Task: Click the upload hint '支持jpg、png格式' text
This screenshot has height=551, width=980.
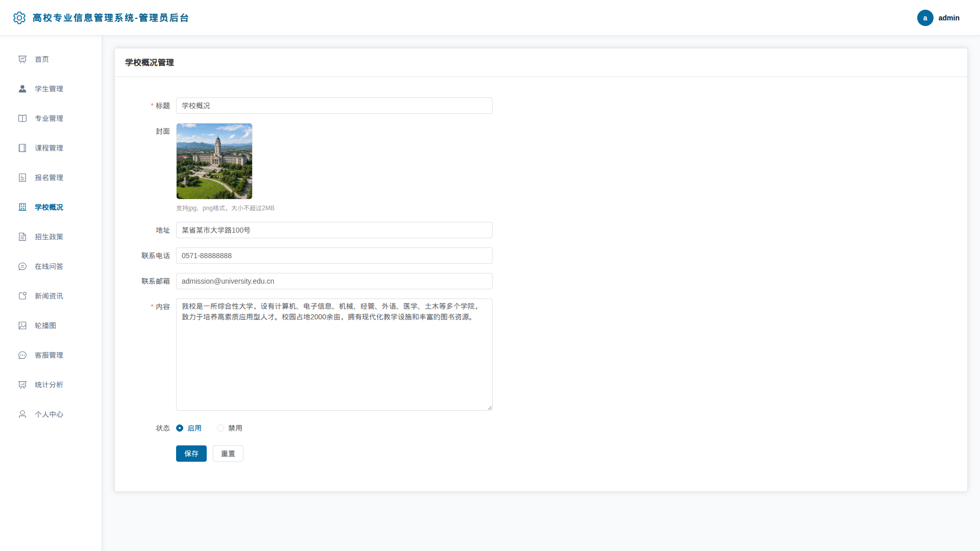Action: (x=225, y=208)
